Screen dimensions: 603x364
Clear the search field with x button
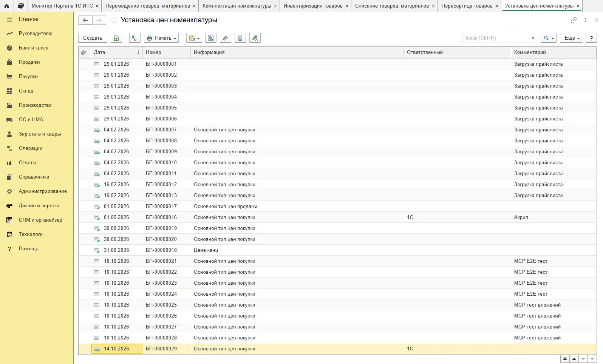click(533, 38)
